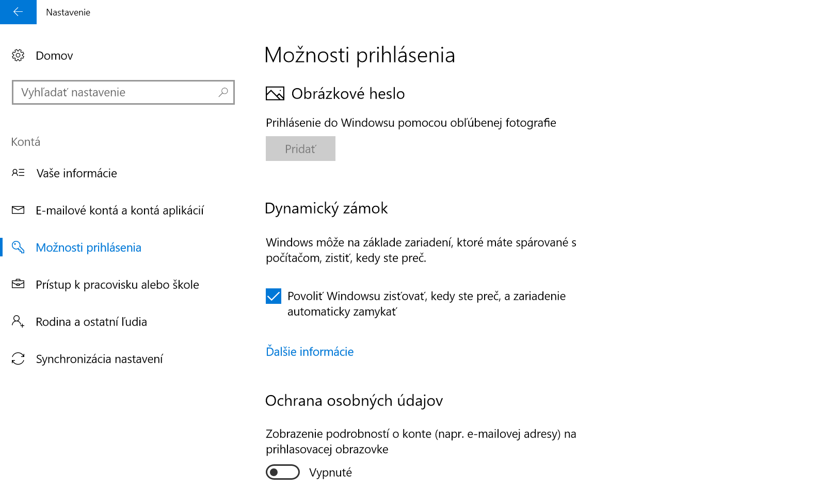818x504 pixels.
Task: Open the Ďalšie informácie link
Action: pyautogui.click(x=310, y=352)
